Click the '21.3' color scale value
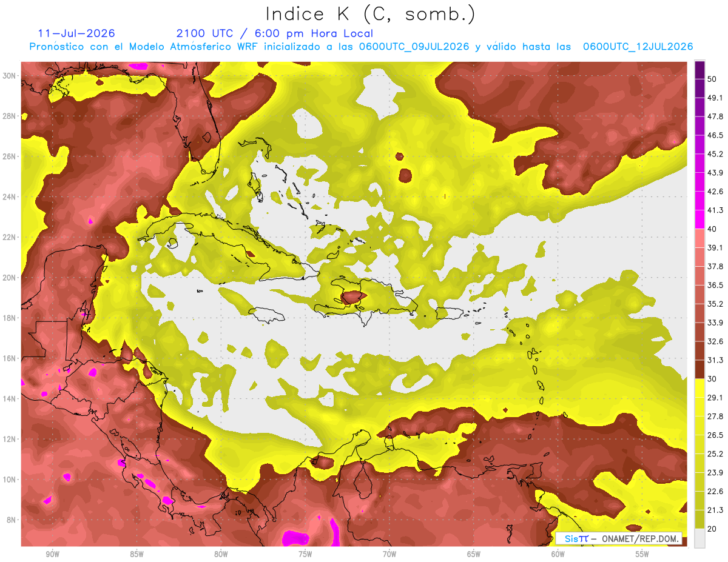 pyautogui.click(x=715, y=510)
